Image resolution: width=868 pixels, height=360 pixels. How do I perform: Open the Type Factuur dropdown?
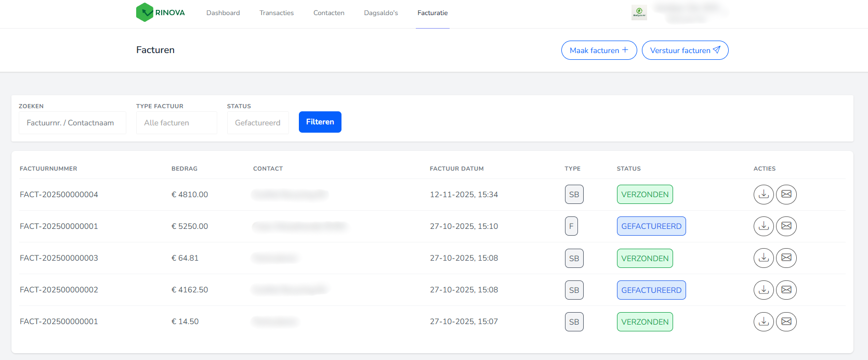tap(176, 123)
